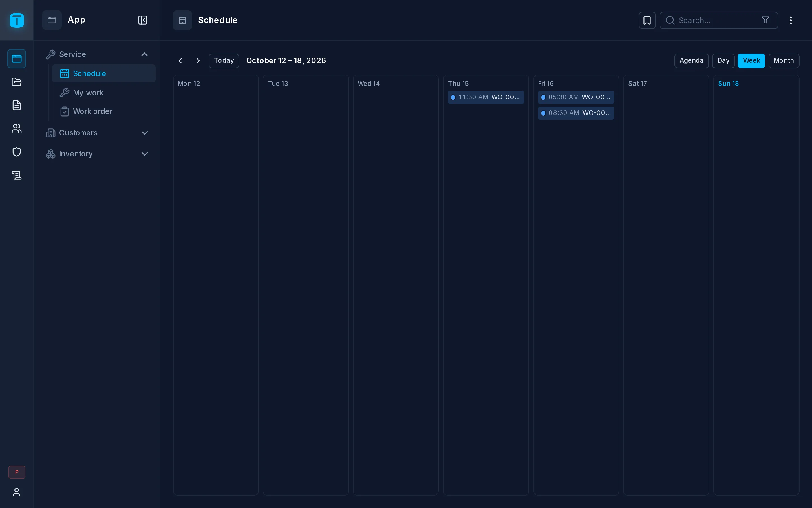Click the blue T app logo
The width and height of the screenshot is (812, 508).
(x=17, y=20)
